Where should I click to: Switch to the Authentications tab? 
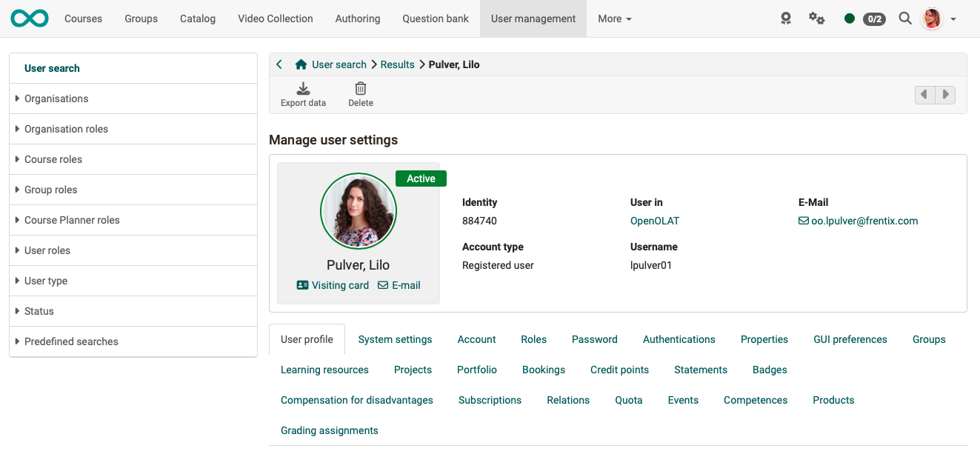pyautogui.click(x=679, y=339)
